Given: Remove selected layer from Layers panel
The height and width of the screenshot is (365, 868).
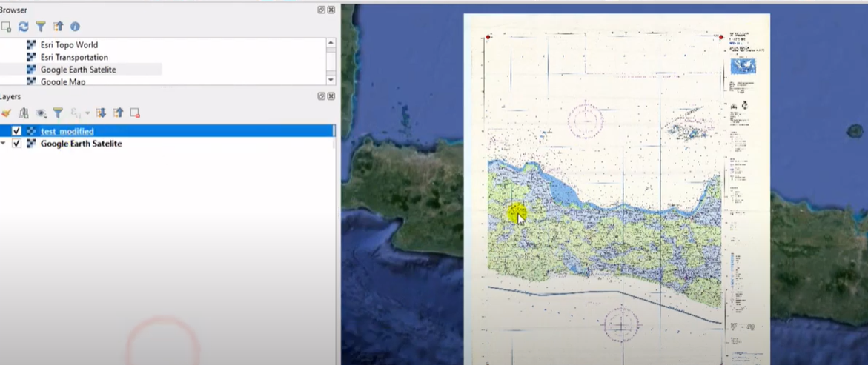Looking at the screenshot, I should tap(134, 113).
